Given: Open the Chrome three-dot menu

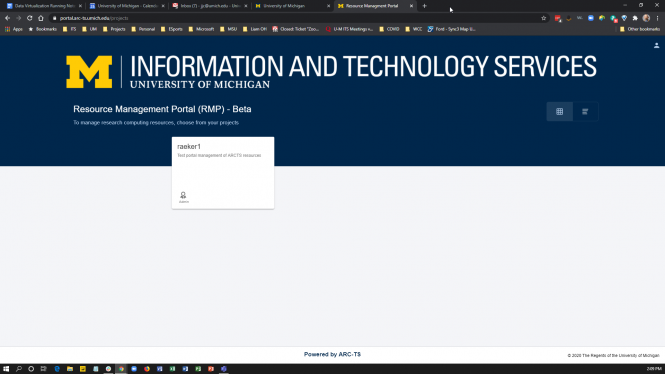Looking at the screenshot, I should point(657,18).
